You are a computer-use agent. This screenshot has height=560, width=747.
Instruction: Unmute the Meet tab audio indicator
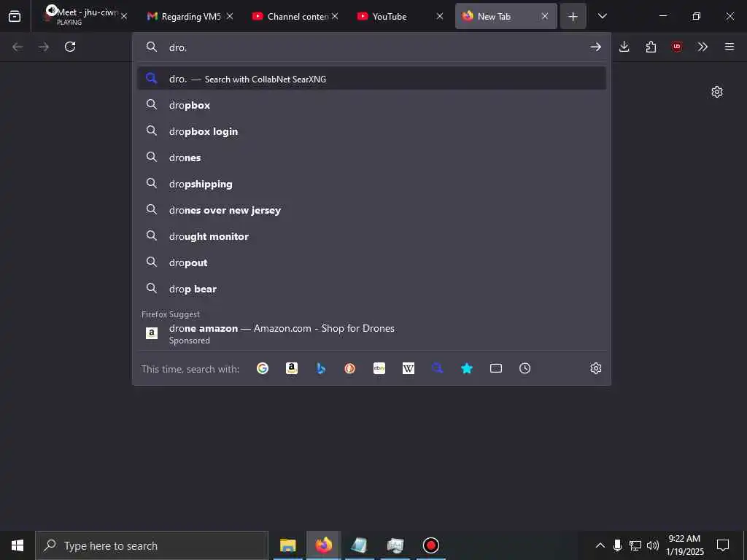pyautogui.click(x=51, y=10)
